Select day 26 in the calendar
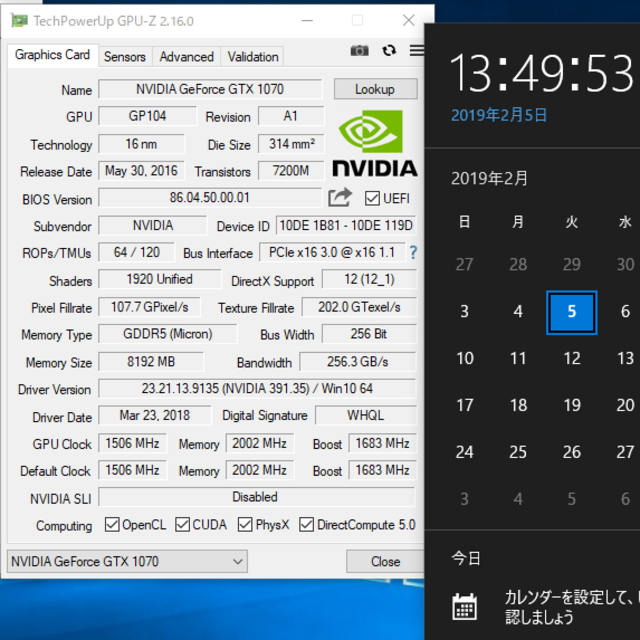Image resolution: width=640 pixels, height=640 pixels. [572, 452]
